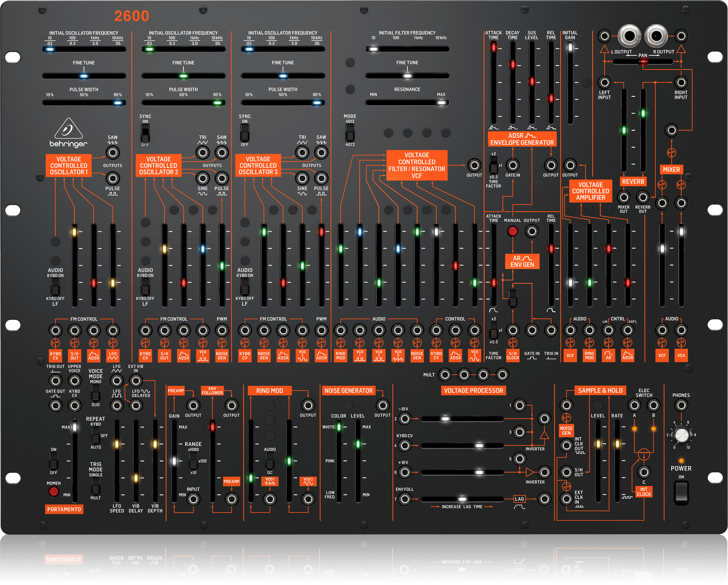Click the SAW output jack of Oscillator 1
The height and width of the screenshot is (585, 728).
pos(113,152)
